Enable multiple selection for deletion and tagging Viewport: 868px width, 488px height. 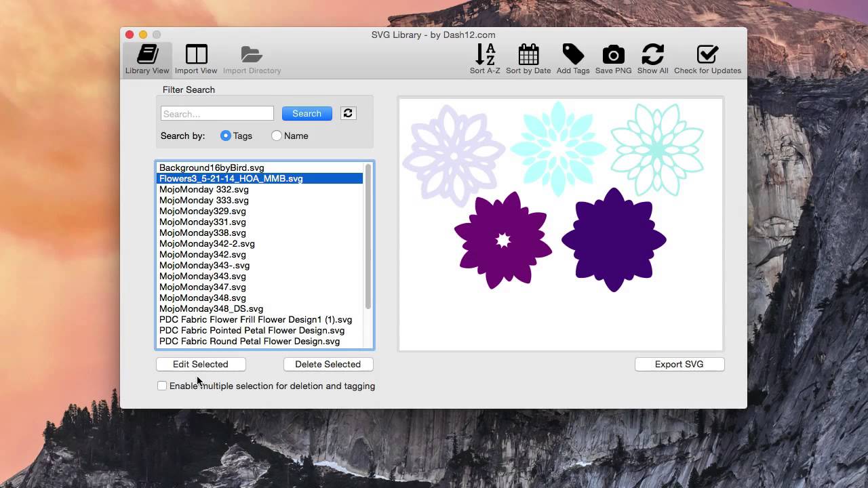coord(161,386)
